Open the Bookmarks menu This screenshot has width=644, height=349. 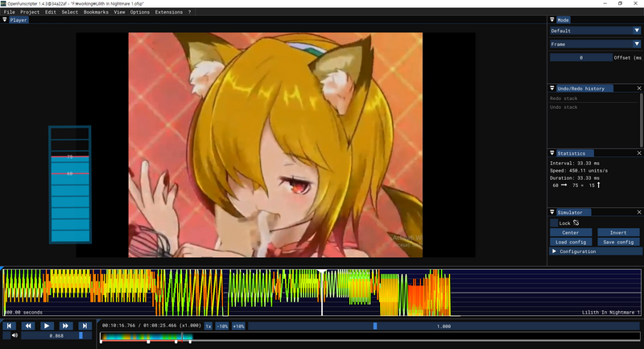click(x=96, y=12)
